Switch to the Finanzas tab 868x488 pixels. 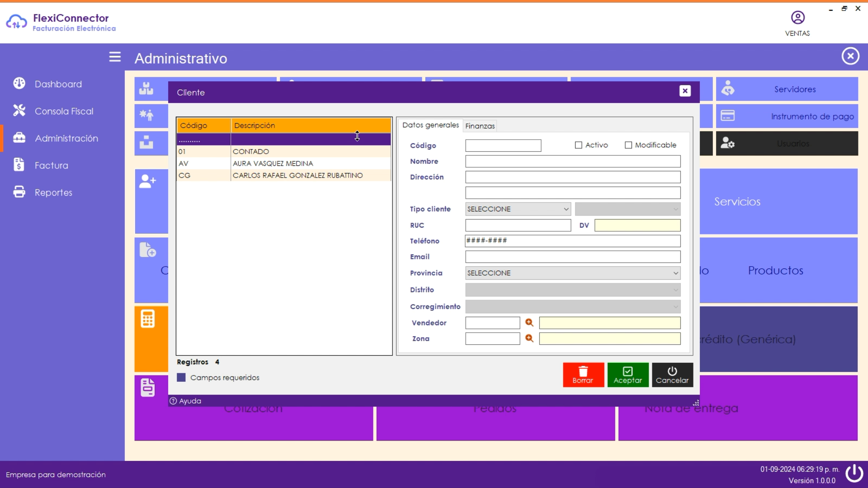480,126
